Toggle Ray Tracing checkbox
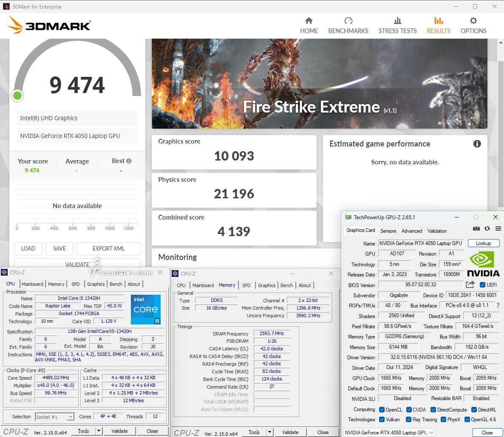 point(408,419)
